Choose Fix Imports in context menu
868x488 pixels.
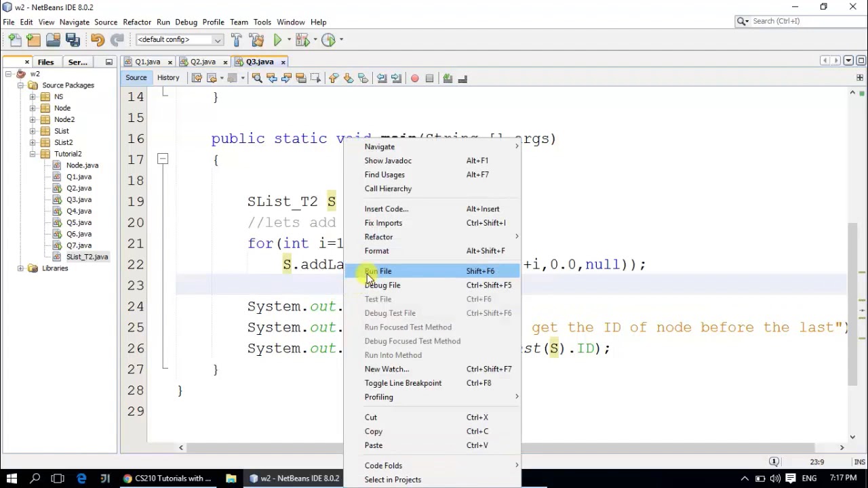pyautogui.click(x=432, y=223)
